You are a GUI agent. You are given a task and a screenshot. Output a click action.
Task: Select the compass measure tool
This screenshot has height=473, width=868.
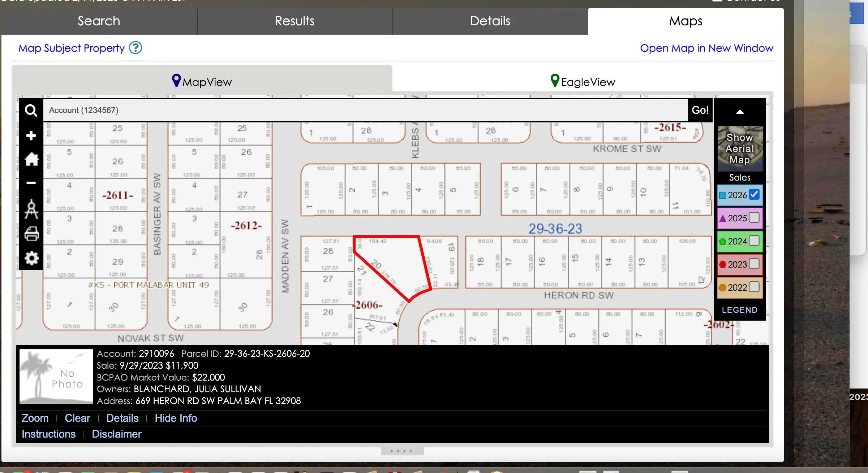click(31, 209)
